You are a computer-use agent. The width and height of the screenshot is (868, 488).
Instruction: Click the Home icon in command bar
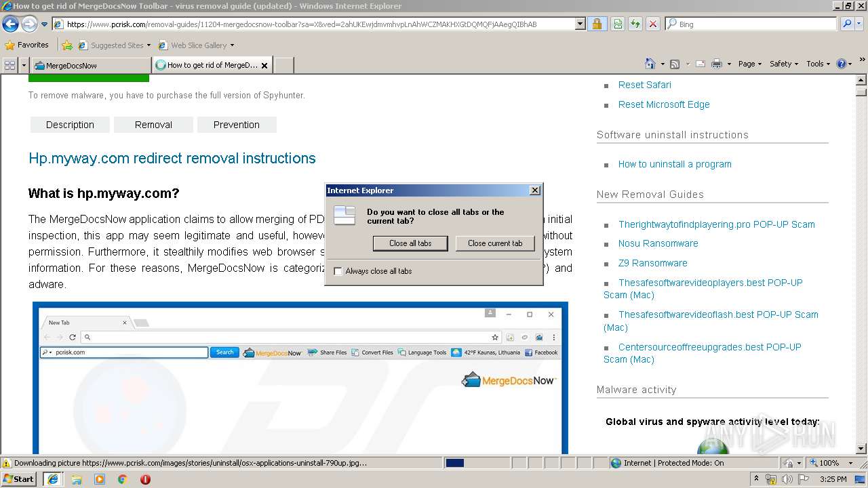(650, 64)
